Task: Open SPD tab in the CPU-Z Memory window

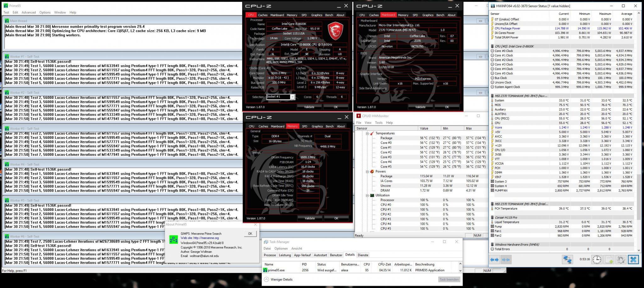Action: 304,126
